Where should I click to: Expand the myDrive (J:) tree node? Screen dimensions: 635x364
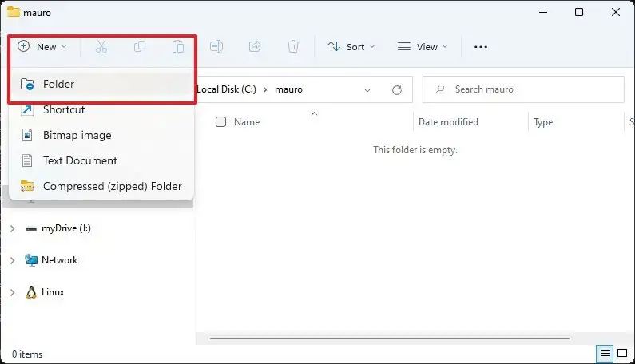click(13, 228)
